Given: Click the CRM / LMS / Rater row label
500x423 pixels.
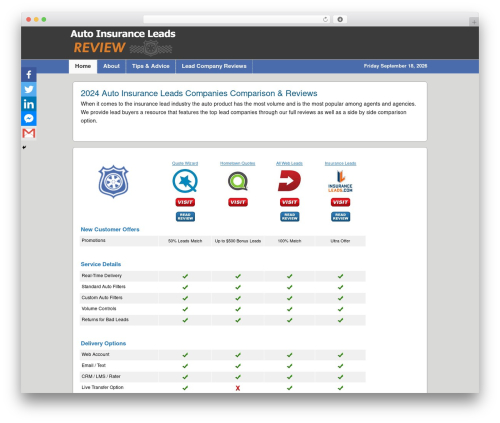Looking at the screenshot, I should coord(101,376).
